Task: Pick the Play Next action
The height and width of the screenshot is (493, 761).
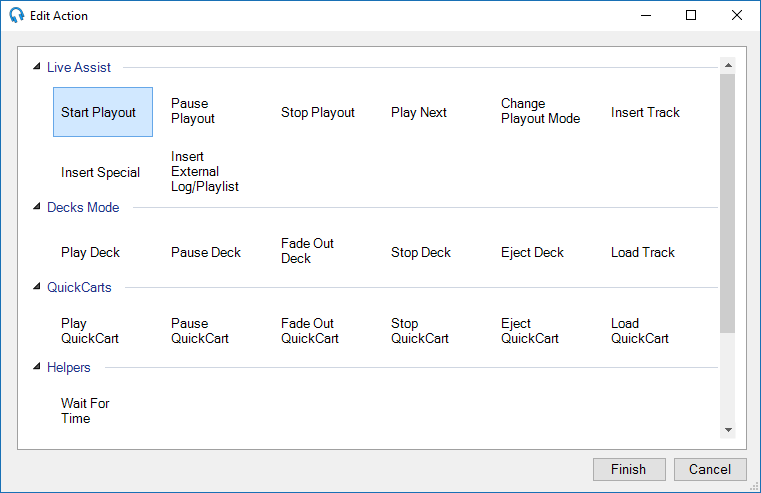Action: [419, 112]
